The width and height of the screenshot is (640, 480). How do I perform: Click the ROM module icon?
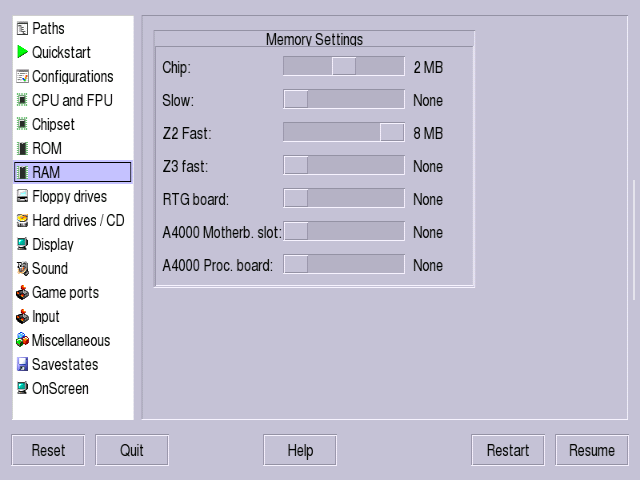[22, 148]
